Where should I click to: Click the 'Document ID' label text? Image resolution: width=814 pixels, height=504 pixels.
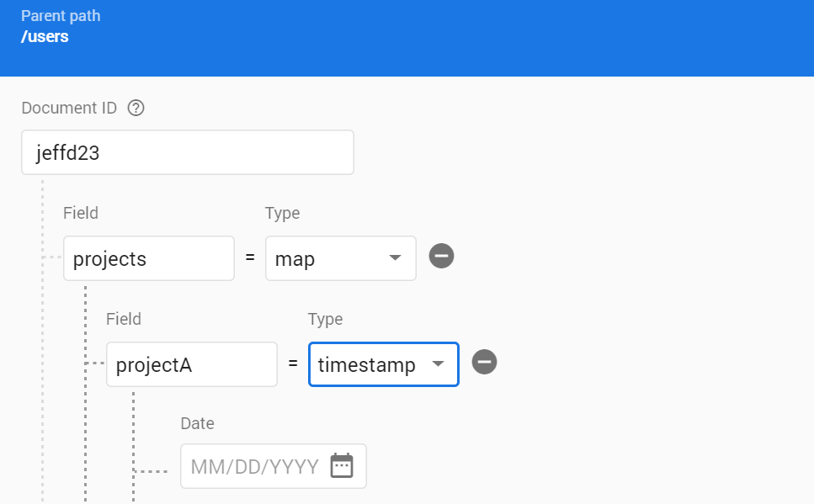[x=71, y=108]
